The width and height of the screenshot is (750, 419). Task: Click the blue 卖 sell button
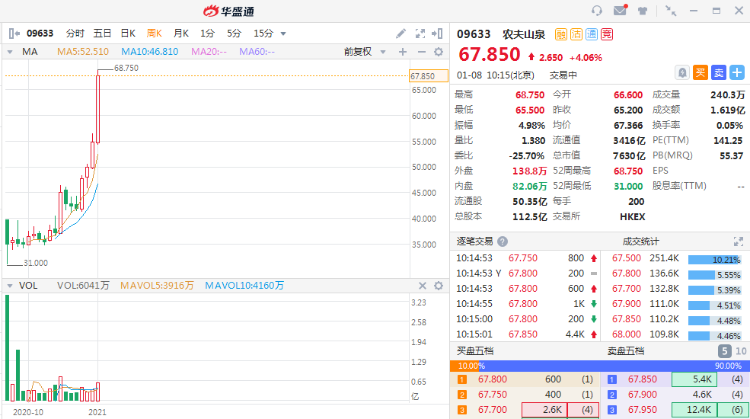pyautogui.click(x=718, y=72)
